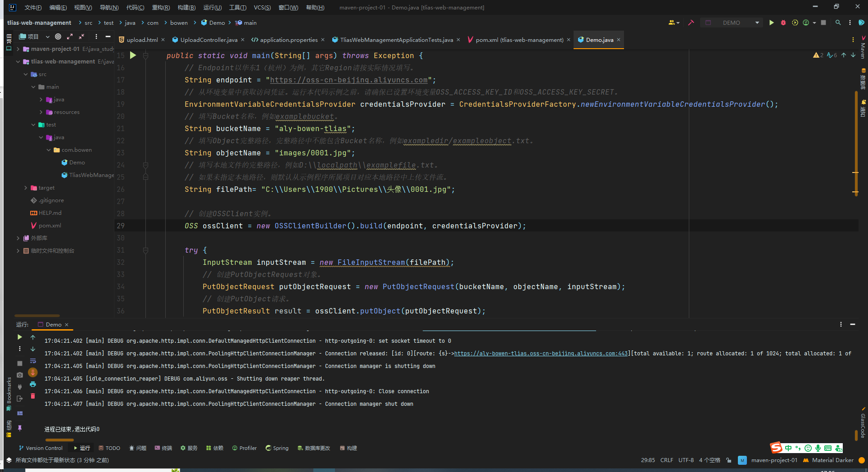Screen dimensions: 868x472
Task: Close the Demo.java editor tab
Action: pyautogui.click(x=619, y=40)
